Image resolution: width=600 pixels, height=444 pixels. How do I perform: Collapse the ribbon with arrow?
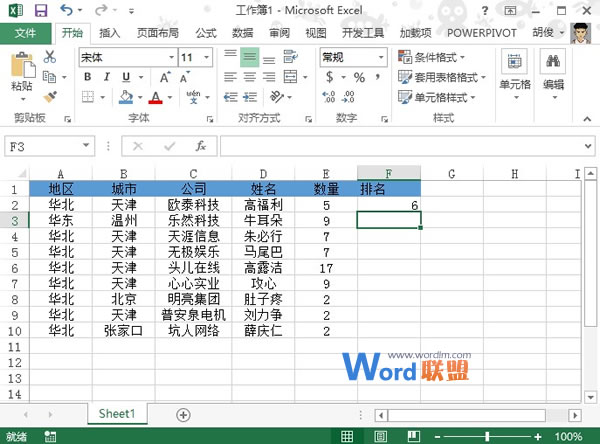(x=587, y=119)
